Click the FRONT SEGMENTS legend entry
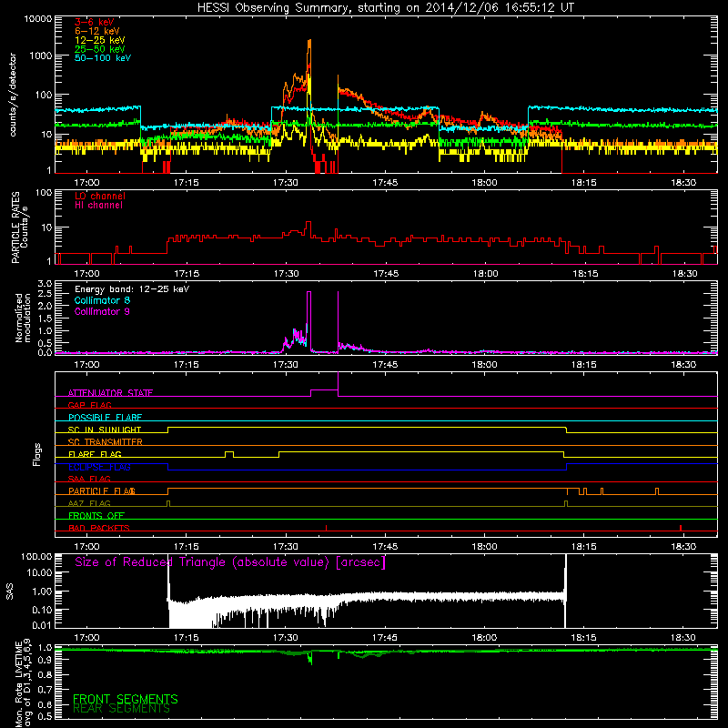This screenshot has height=728, width=728. pyautogui.click(x=126, y=699)
